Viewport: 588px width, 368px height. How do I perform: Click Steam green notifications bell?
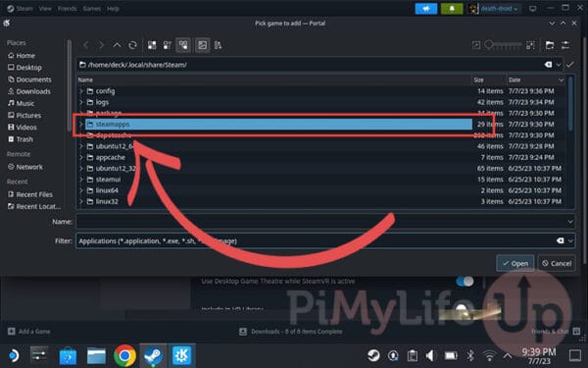pos(452,9)
